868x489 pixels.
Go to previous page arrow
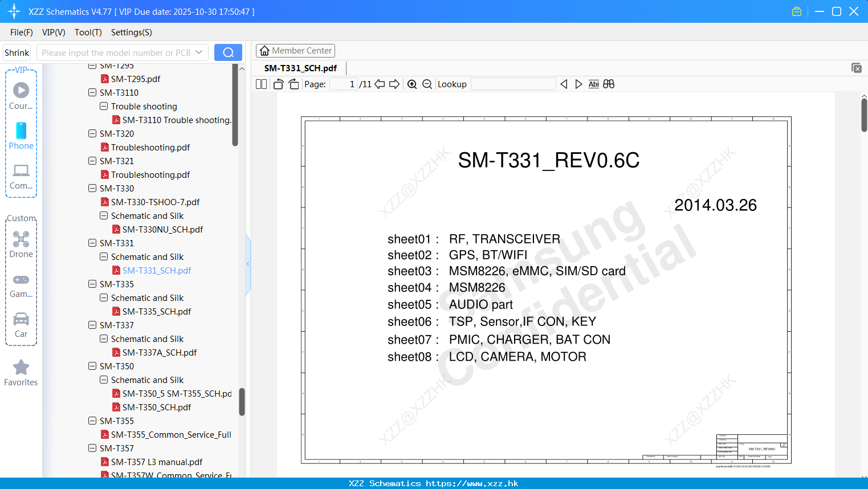[380, 84]
